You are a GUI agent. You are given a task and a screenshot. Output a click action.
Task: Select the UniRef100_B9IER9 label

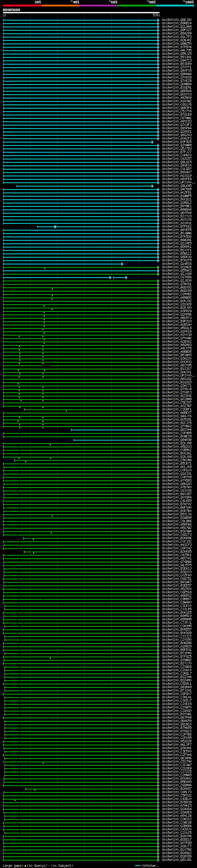[x=177, y=64]
